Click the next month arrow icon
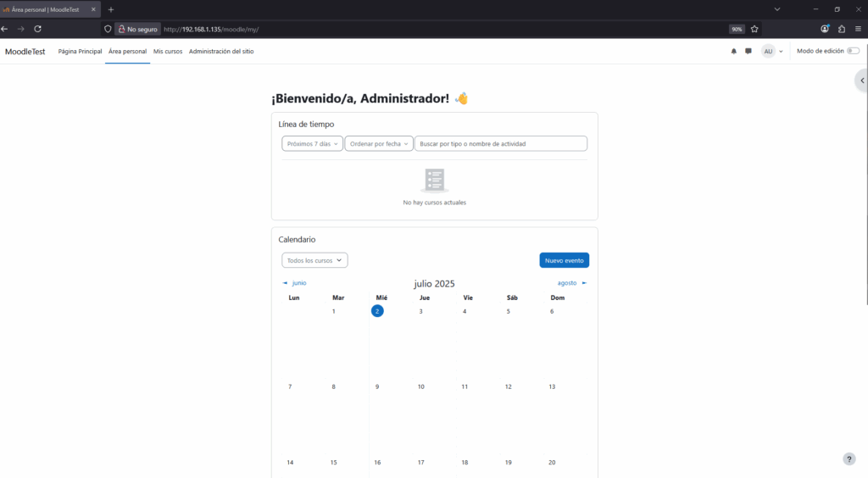The width and height of the screenshot is (868, 478). pyautogui.click(x=584, y=283)
